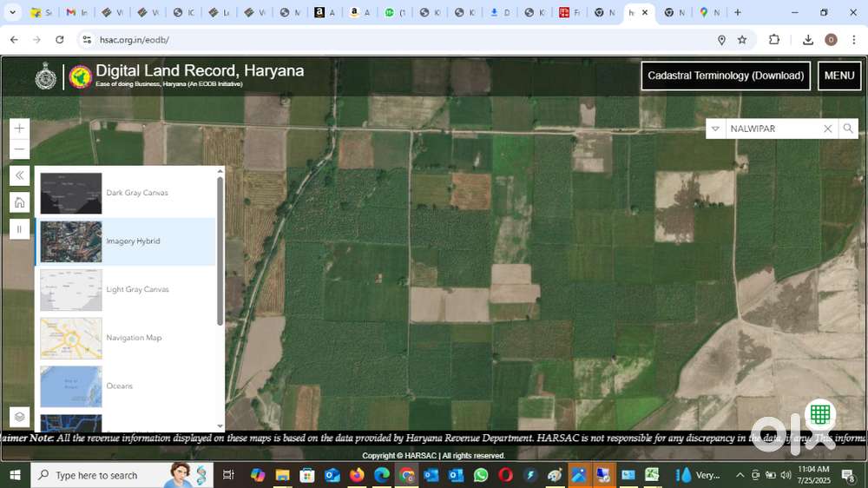Select the Imagery Hybrid basemap

pyautogui.click(x=126, y=241)
